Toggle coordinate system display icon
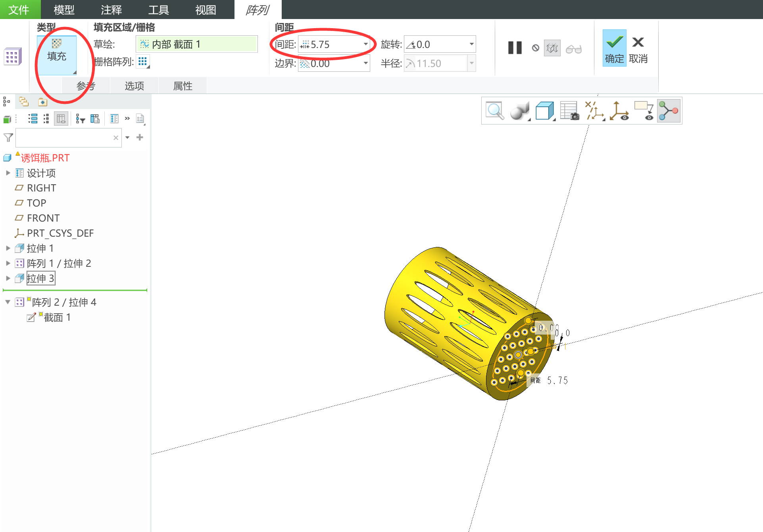This screenshot has height=532, width=763. coord(619,111)
